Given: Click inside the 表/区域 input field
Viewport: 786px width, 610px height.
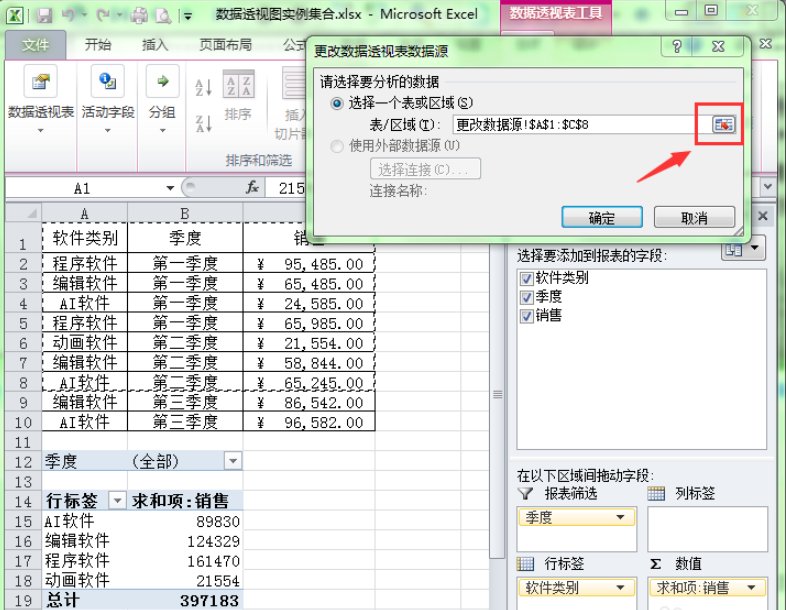Looking at the screenshot, I should [581, 124].
